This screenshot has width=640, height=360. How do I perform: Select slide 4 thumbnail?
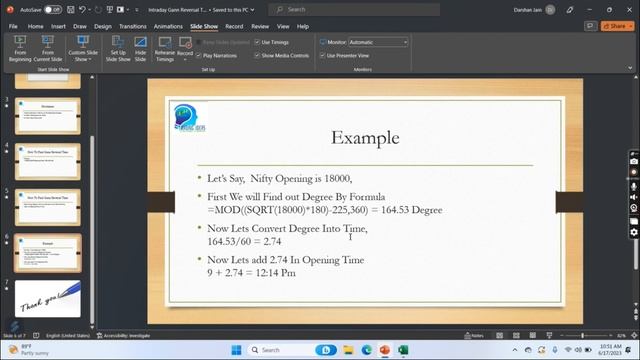tap(48, 162)
